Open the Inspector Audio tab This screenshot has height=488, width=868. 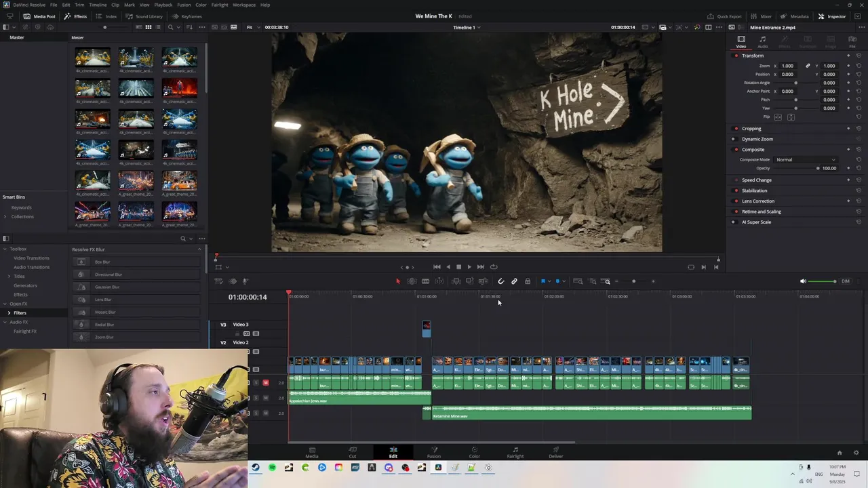point(762,42)
